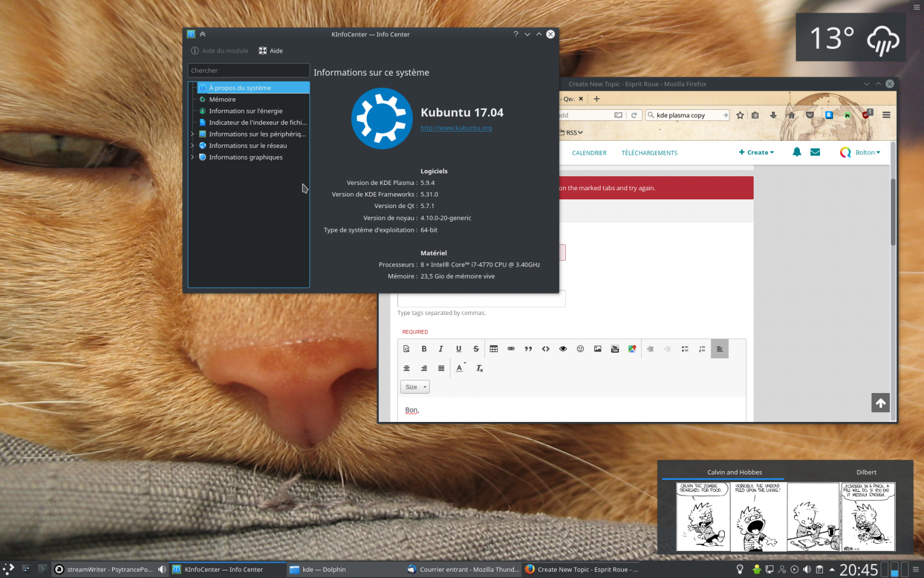The width and height of the screenshot is (924, 578).
Task: Expand Informations sur les périphériques tree node
Action: [192, 134]
